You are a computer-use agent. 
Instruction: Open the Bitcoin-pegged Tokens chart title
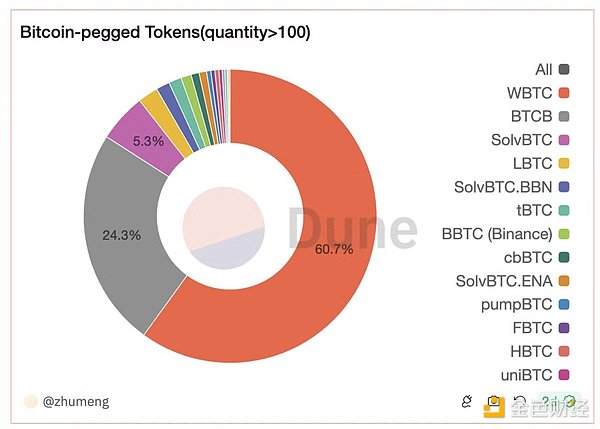165,32
